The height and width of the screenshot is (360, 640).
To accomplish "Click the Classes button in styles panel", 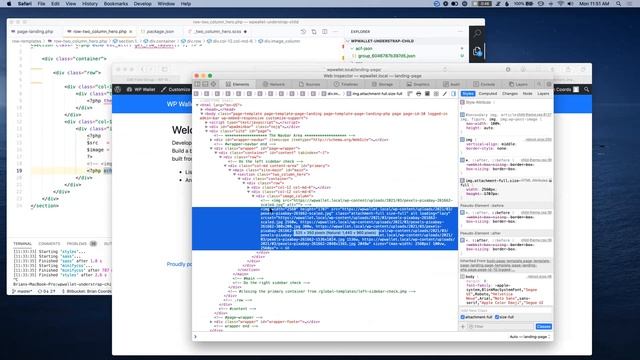I will (543, 327).
